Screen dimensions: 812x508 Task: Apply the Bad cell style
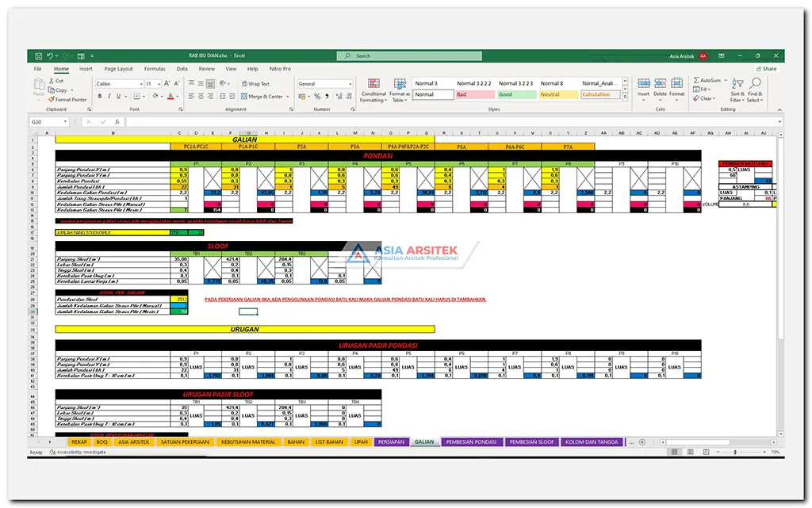click(475, 94)
